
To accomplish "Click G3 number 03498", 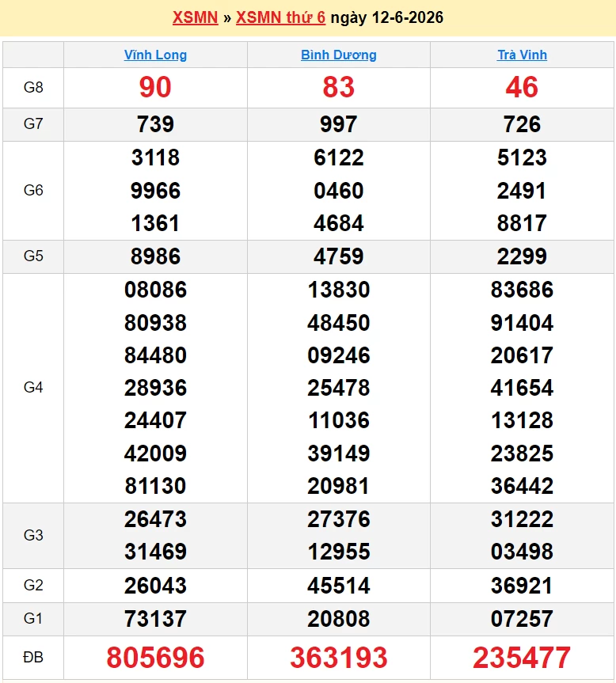I will 522,552.
